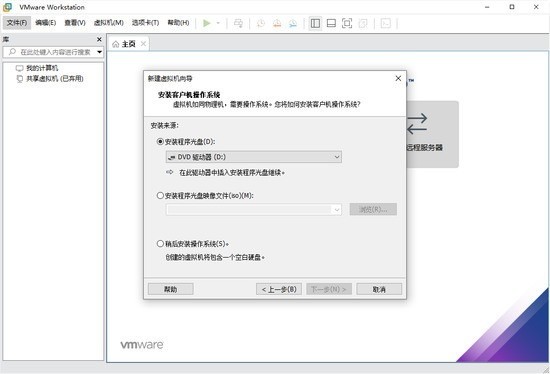Close the 库 library panel
550x374 pixels.
(x=99, y=39)
